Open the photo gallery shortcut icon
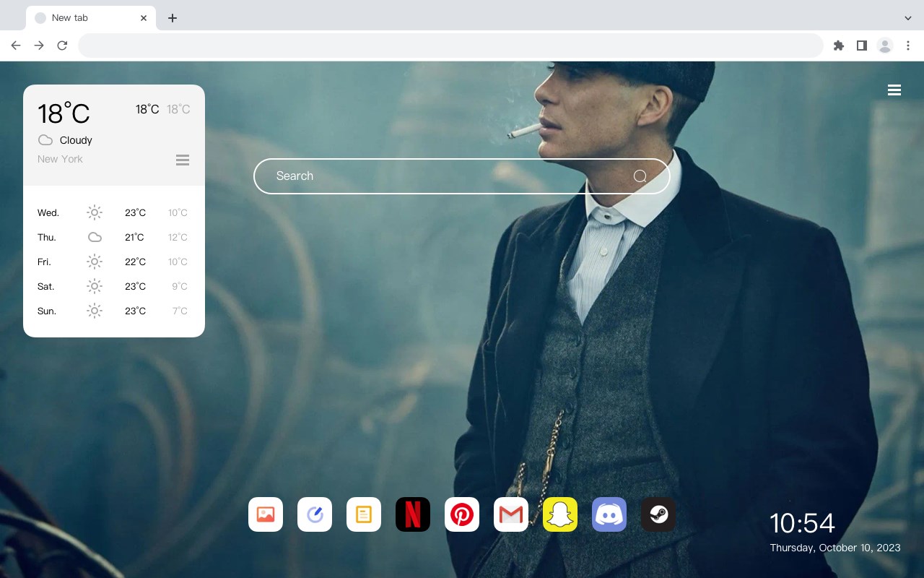The image size is (924, 578). tap(266, 514)
